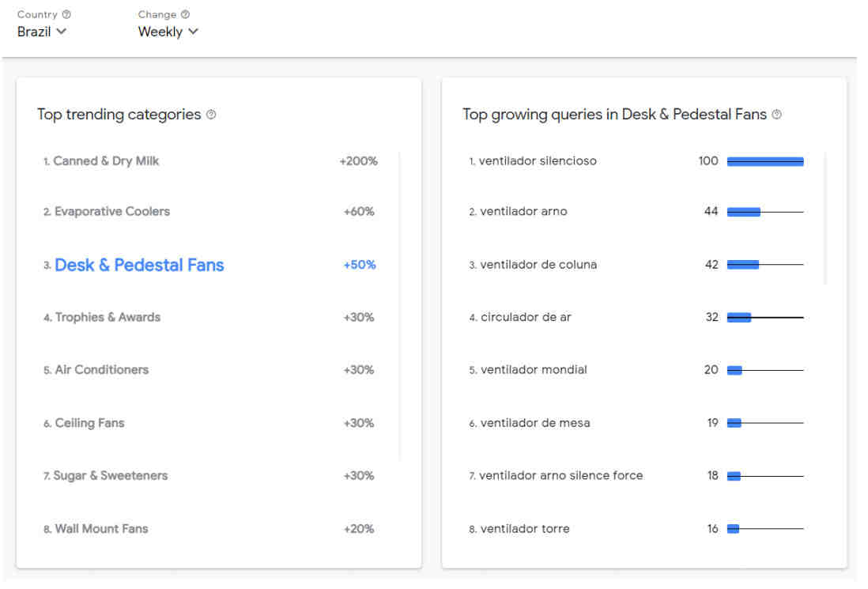Choose Wall Mount Fans category

tap(101, 529)
